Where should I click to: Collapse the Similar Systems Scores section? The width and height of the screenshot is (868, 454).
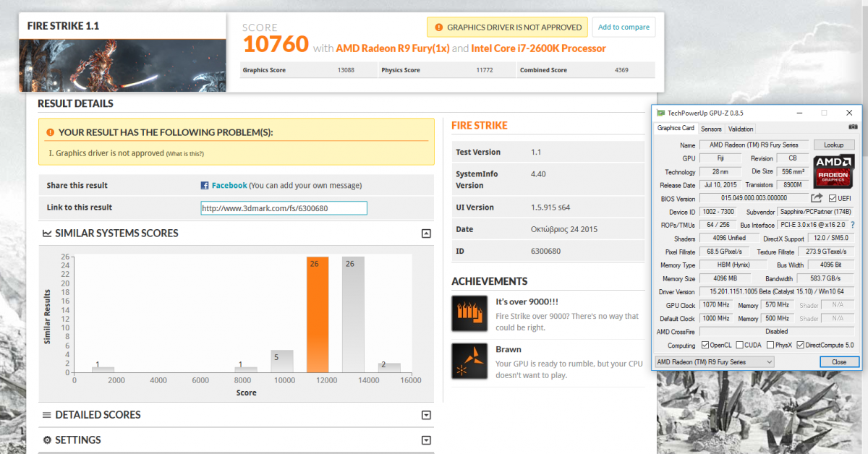[426, 234]
